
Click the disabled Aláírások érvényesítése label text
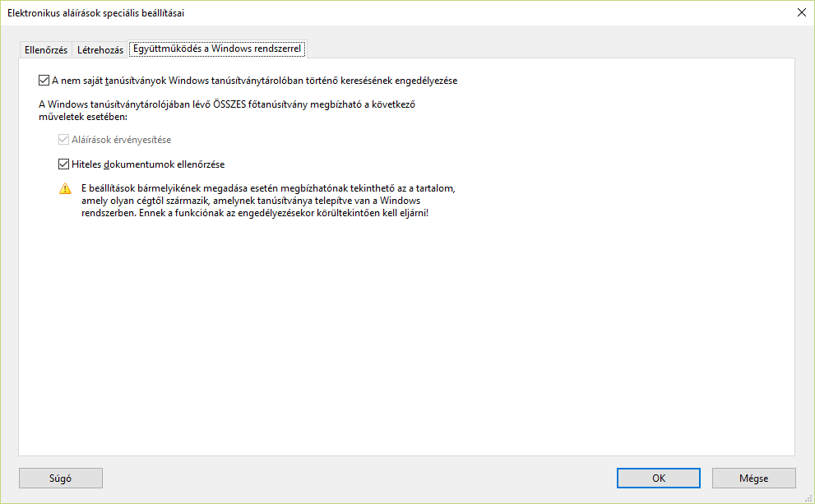[122, 141]
